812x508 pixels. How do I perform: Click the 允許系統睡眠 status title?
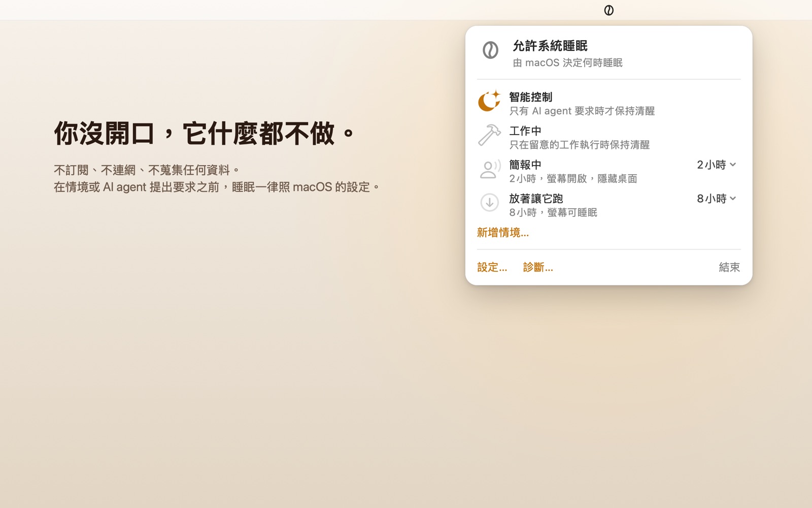[x=550, y=46]
